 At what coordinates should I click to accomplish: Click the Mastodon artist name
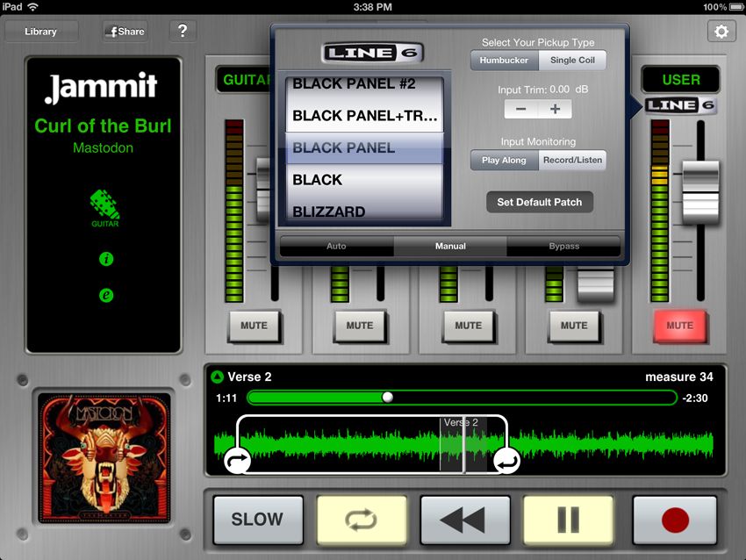[103, 148]
